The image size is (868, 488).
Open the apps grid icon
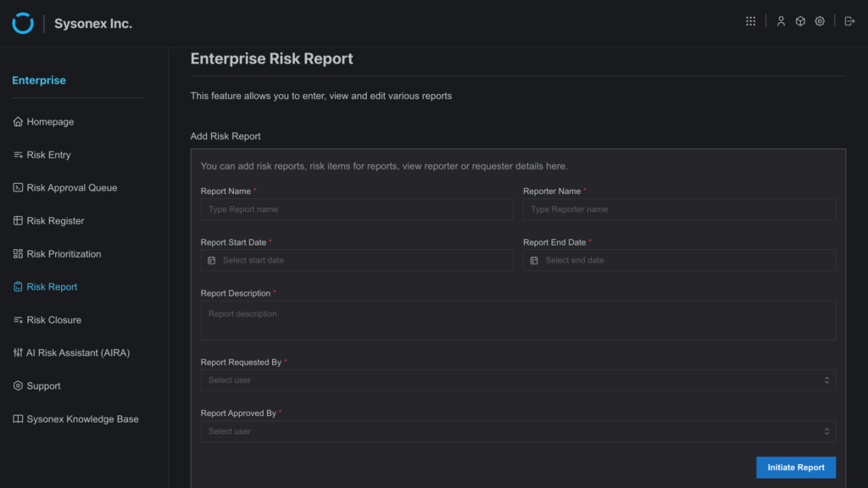click(x=750, y=21)
